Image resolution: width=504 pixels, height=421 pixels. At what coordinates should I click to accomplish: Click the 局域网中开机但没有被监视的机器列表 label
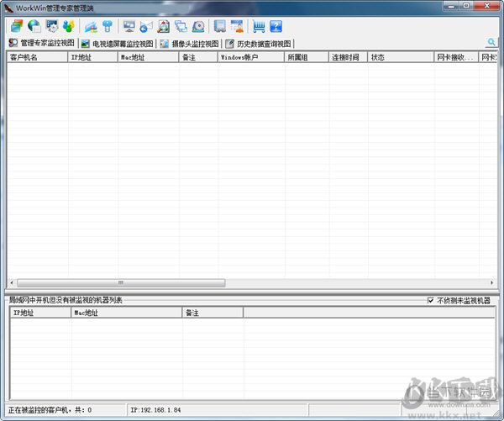point(66,300)
